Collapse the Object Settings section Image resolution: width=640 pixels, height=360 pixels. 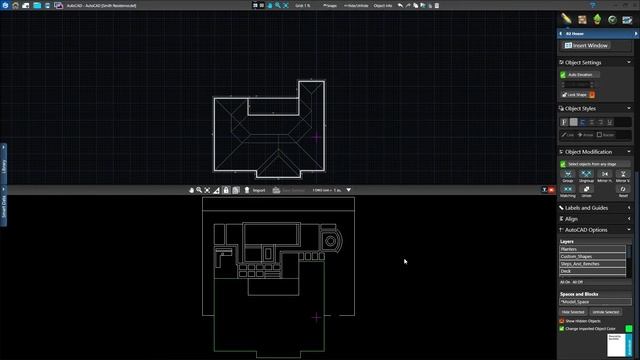(x=629, y=62)
